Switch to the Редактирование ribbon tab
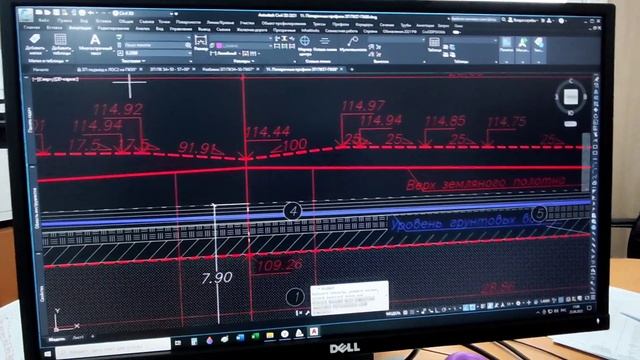The width and height of the screenshot is (640, 360). pyautogui.click(x=113, y=29)
